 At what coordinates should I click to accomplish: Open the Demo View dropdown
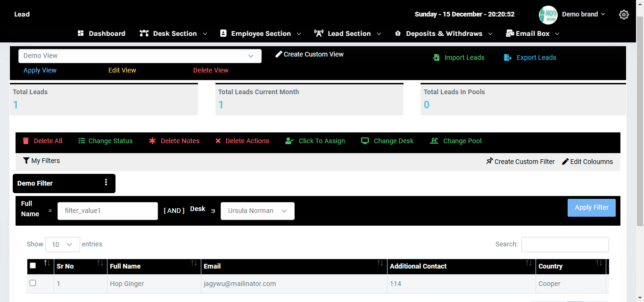tap(140, 56)
